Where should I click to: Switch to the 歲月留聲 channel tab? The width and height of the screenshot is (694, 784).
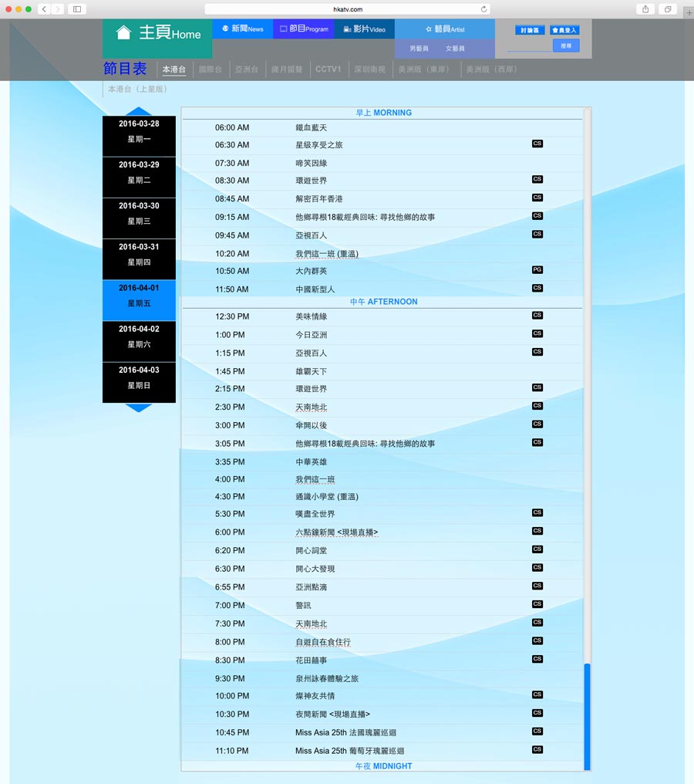[x=287, y=69]
